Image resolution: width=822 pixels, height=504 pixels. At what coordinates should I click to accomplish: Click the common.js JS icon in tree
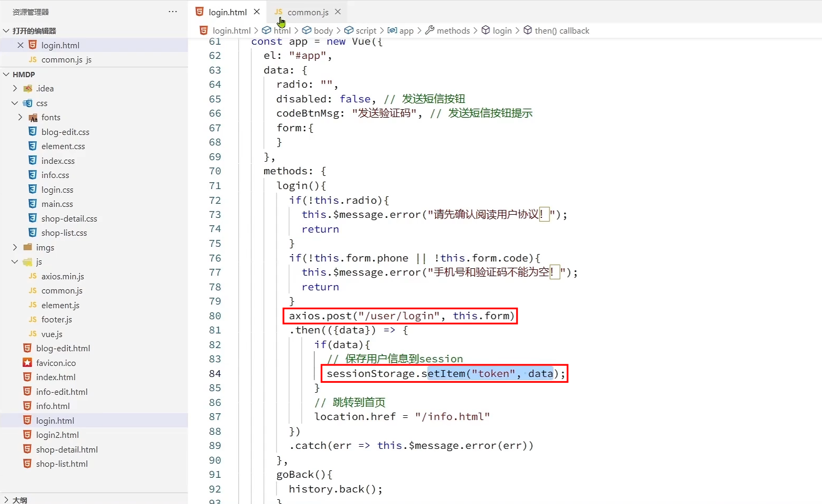click(33, 290)
